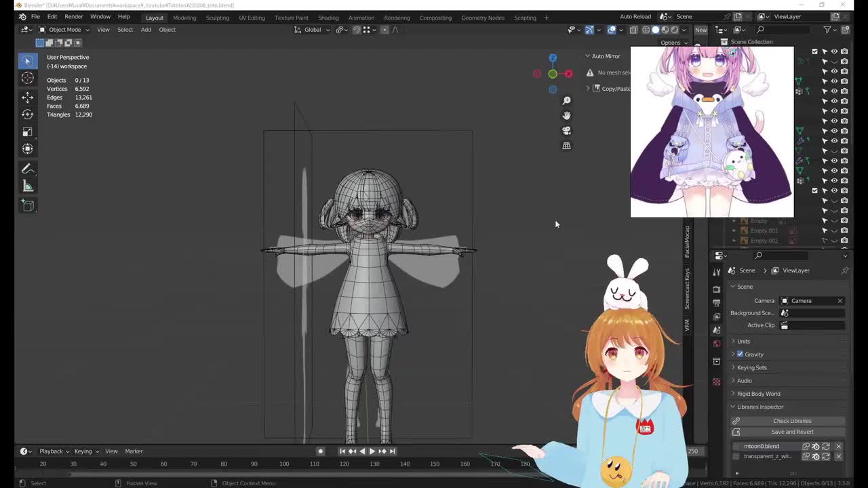
Task: Toggle viewport gizmos display
Action: click(589, 30)
